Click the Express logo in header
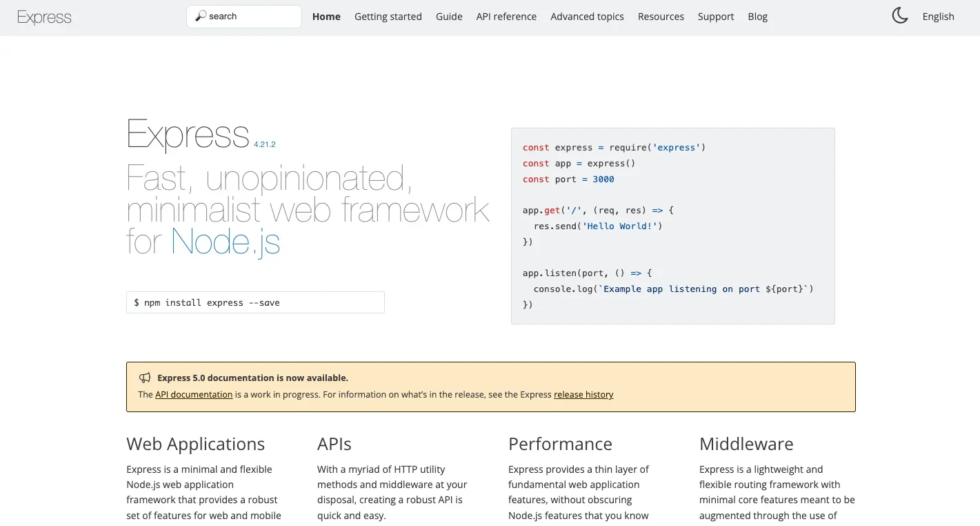 [44, 17]
